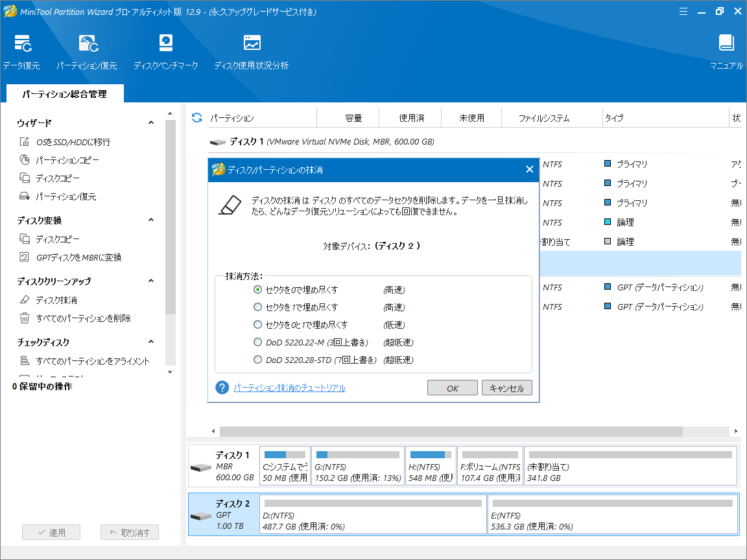Close the ディスク/パーティションの抹消 dialog
This screenshot has height=560, width=747.
[529, 170]
